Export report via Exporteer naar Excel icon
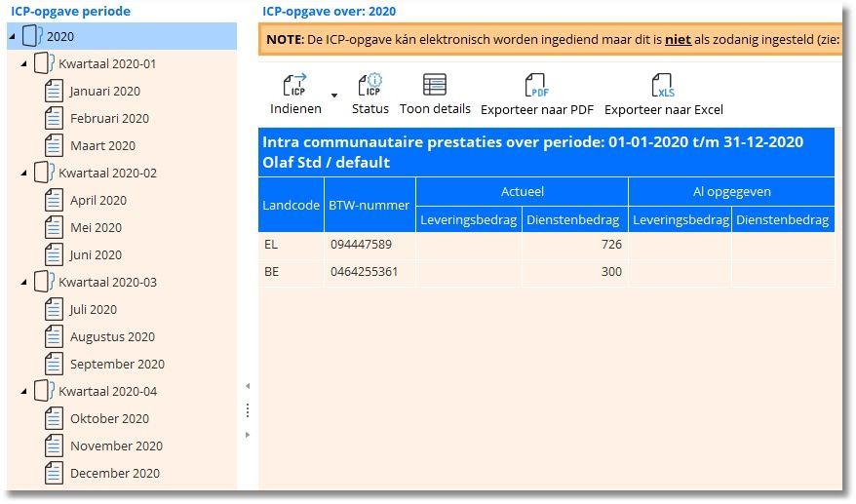The height and width of the screenshot is (504, 856). point(663,86)
